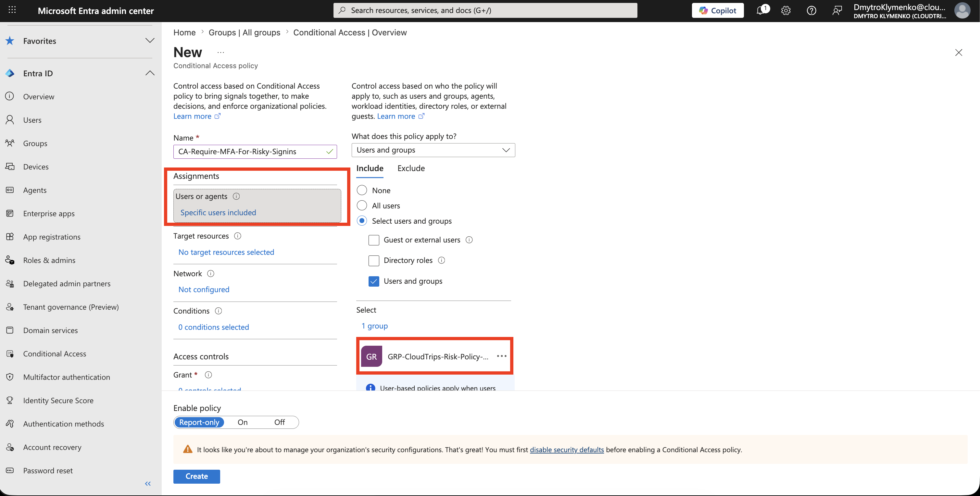Click 'No target resources selected' link
980x496 pixels.
point(226,252)
